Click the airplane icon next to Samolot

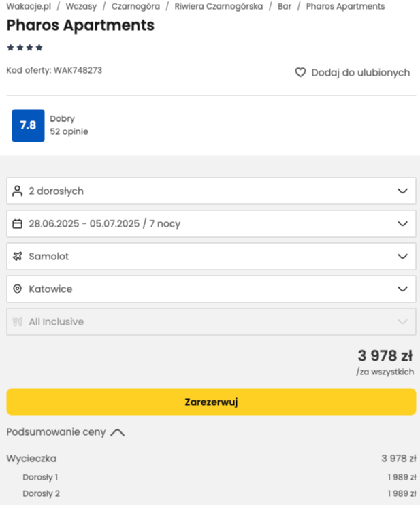pyautogui.click(x=18, y=256)
